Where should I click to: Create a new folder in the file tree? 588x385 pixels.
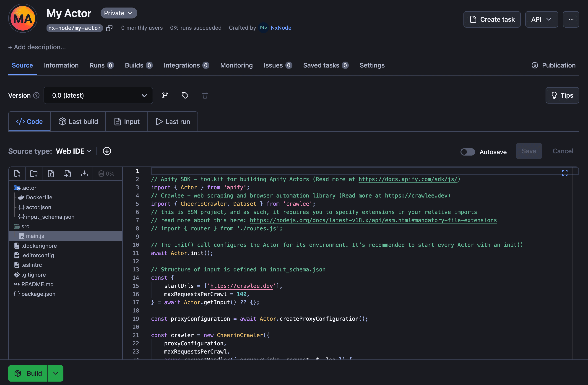pyautogui.click(x=34, y=174)
